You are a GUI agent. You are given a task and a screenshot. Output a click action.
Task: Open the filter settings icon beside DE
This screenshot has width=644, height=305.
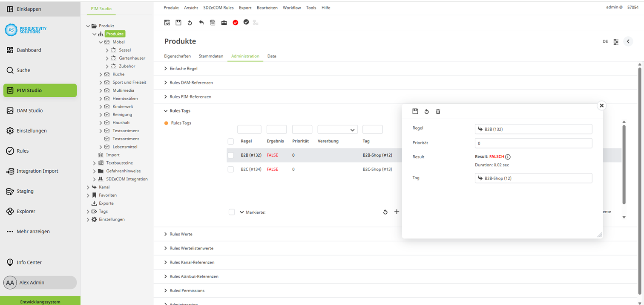click(x=616, y=42)
